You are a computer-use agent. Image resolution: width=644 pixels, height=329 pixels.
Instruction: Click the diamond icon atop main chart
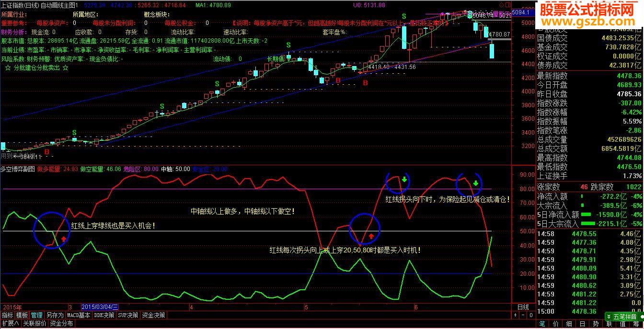pos(501,5)
